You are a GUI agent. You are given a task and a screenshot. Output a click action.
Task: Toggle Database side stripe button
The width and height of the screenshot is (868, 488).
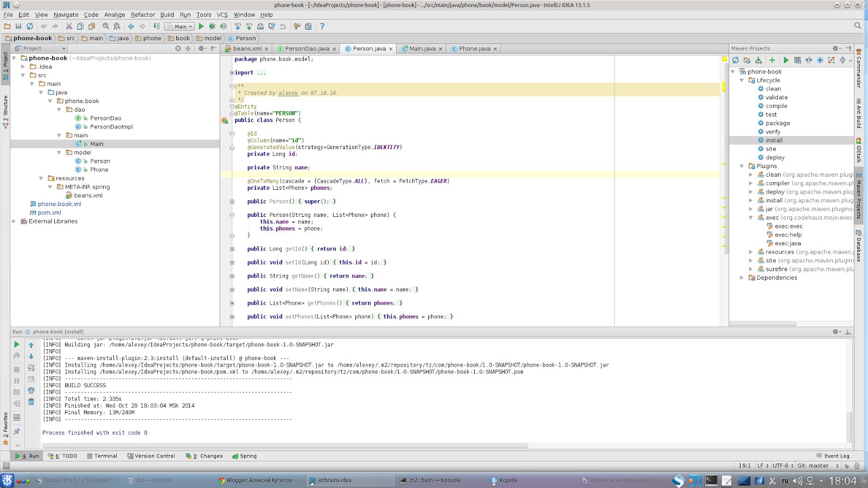pyautogui.click(x=859, y=245)
